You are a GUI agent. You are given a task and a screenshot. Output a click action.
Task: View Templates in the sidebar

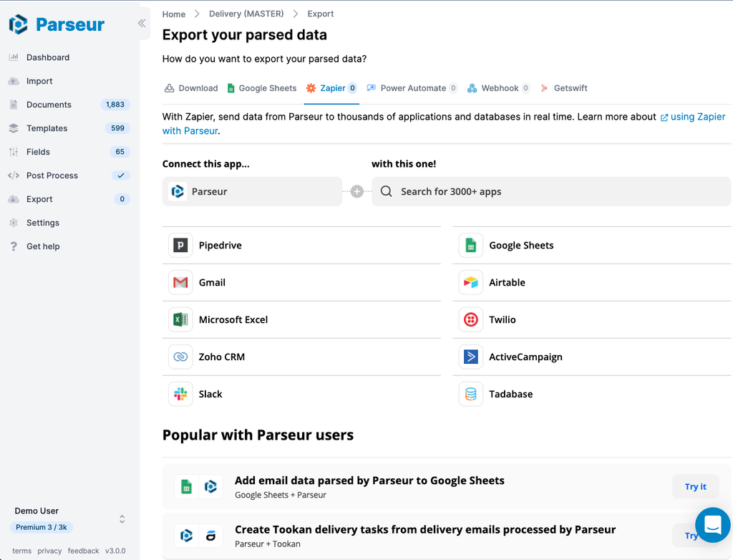click(47, 128)
